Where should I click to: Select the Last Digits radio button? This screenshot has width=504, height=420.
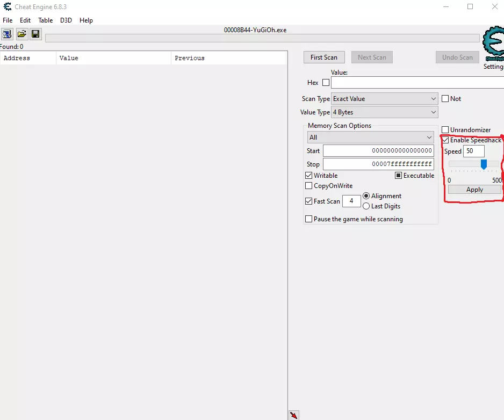point(366,206)
